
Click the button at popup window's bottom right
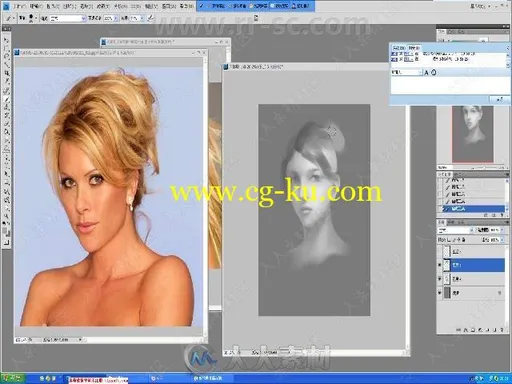click(499, 99)
